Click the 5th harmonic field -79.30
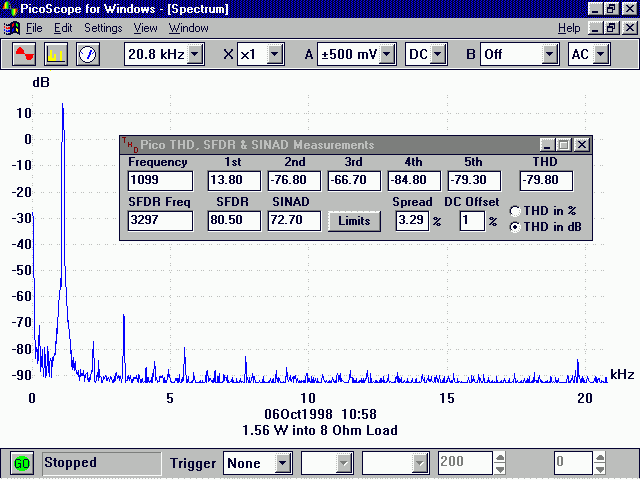This screenshot has height=480, width=640. (474, 181)
